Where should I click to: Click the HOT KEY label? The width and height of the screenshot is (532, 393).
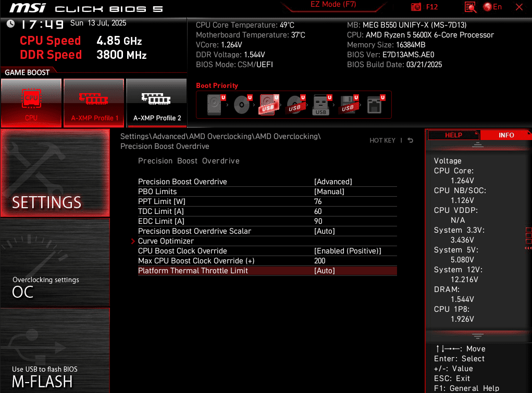tap(382, 141)
